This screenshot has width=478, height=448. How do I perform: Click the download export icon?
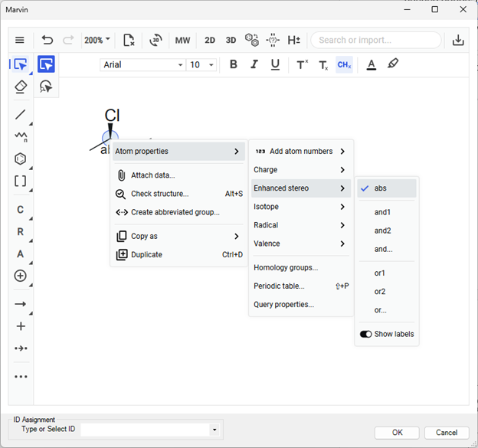[458, 40]
